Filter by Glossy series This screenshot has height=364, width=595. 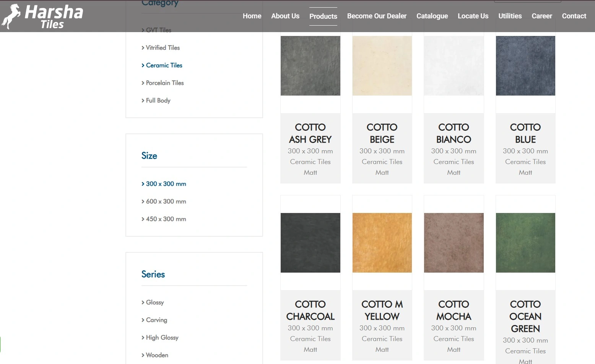click(153, 302)
